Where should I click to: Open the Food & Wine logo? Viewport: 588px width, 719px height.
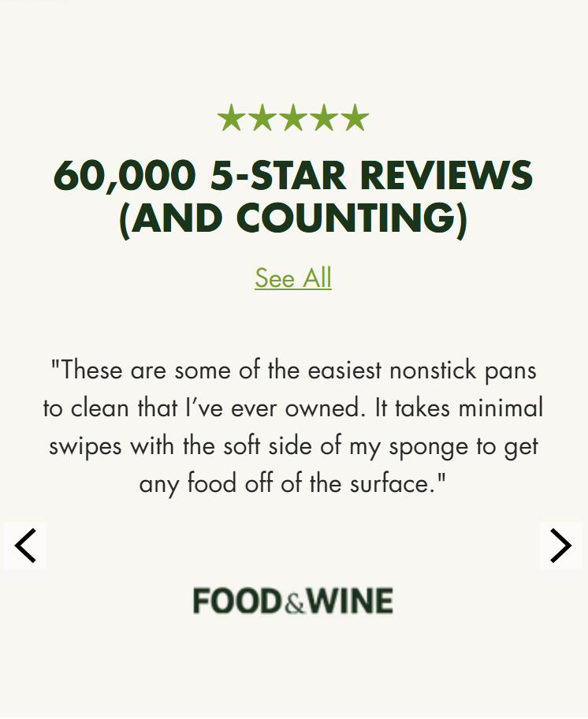293,602
